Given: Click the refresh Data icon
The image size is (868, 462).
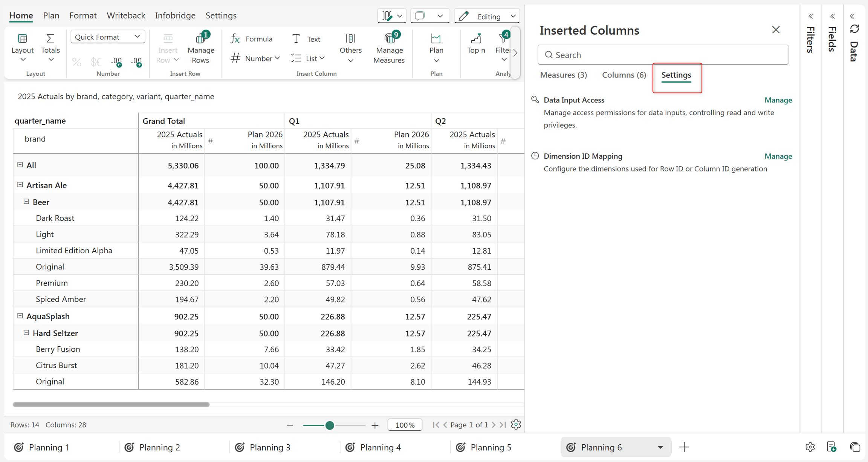Looking at the screenshot, I should coord(854,29).
